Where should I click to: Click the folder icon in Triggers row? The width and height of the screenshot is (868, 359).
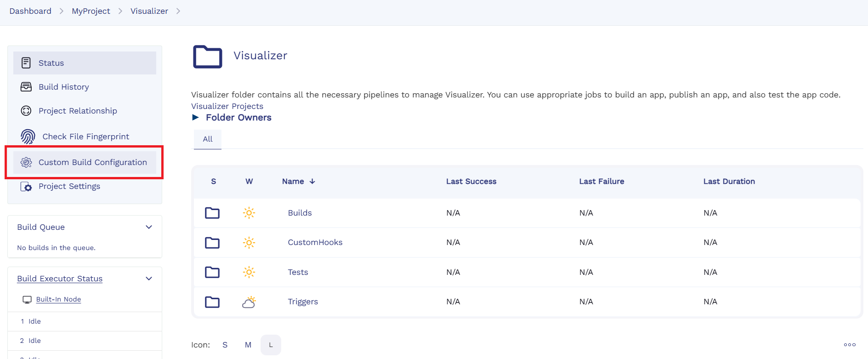click(212, 302)
